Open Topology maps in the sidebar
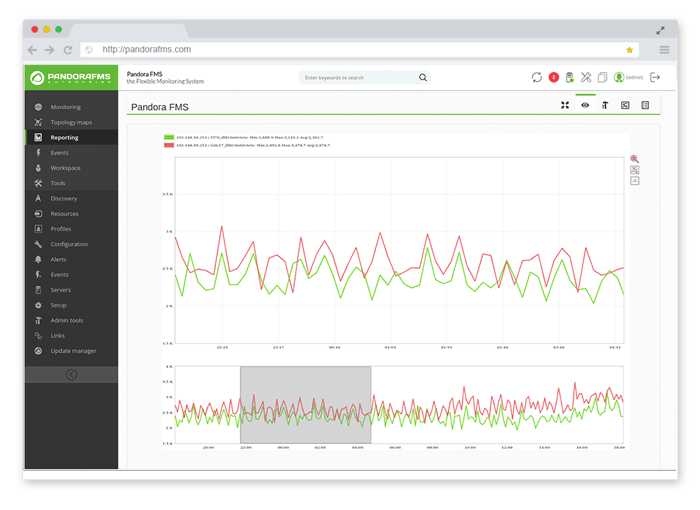This screenshot has width=700, height=510. [71, 122]
